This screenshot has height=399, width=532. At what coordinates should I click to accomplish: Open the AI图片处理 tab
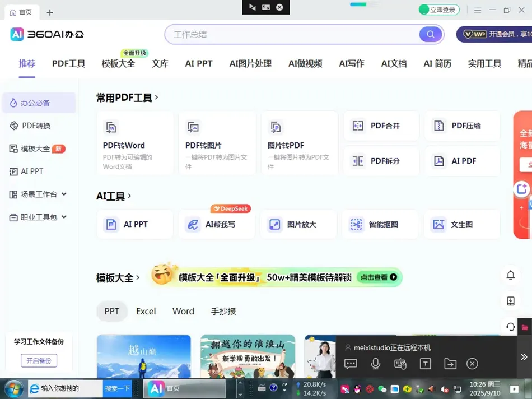pyautogui.click(x=250, y=63)
